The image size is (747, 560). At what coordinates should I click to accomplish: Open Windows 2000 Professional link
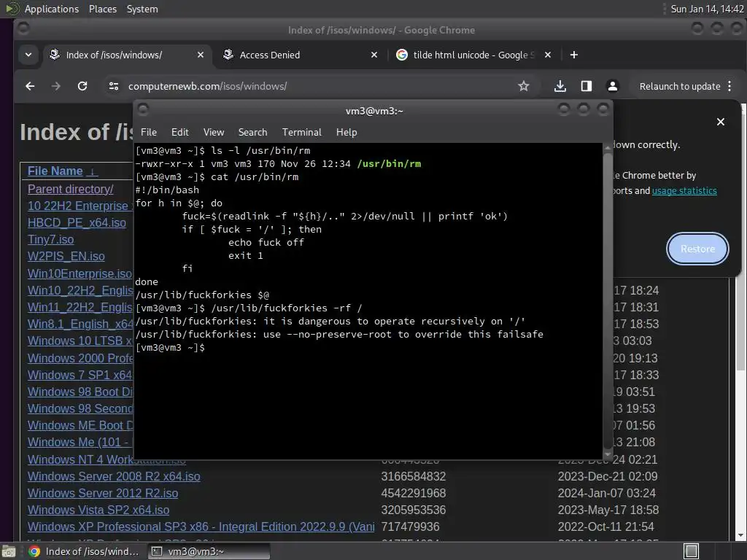pyautogui.click(x=80, y=358)
